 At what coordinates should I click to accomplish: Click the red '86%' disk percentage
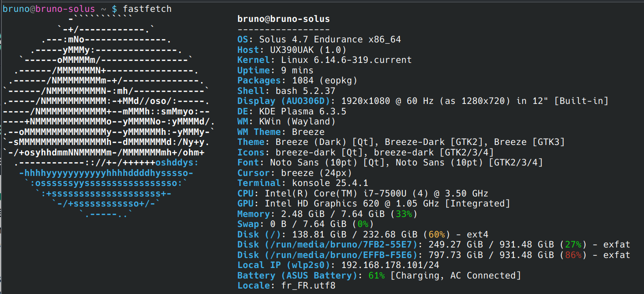tap(573, 255)
